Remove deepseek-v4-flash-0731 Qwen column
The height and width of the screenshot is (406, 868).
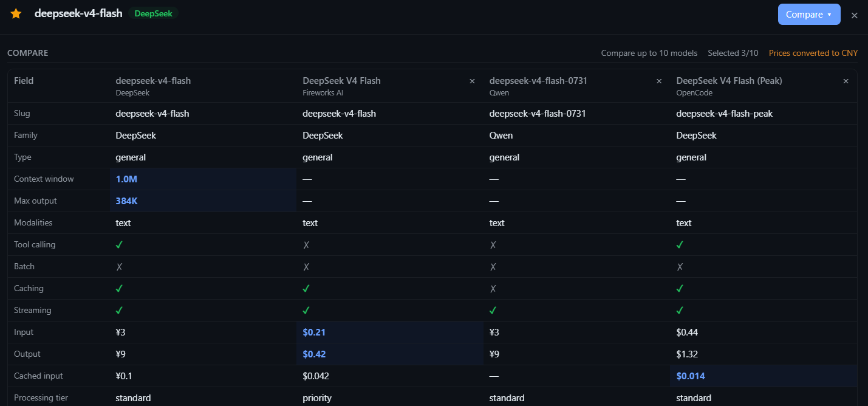(659, 81)
